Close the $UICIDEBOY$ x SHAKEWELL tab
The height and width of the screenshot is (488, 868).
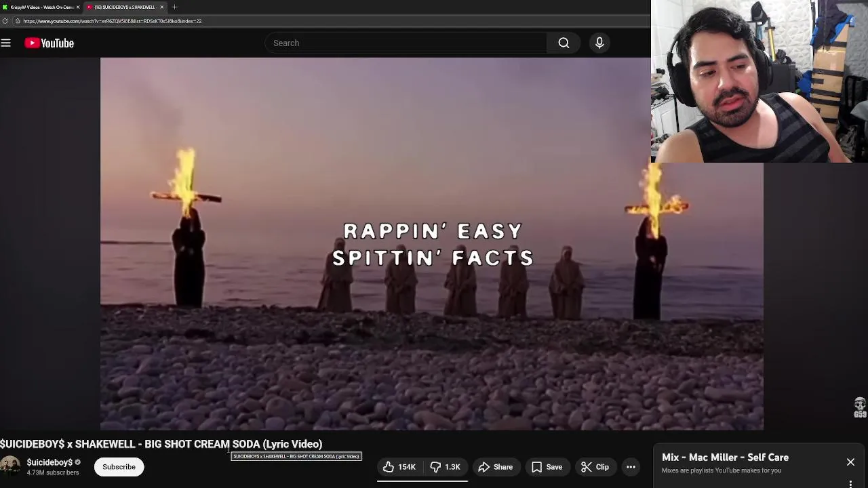coord(161,7)
